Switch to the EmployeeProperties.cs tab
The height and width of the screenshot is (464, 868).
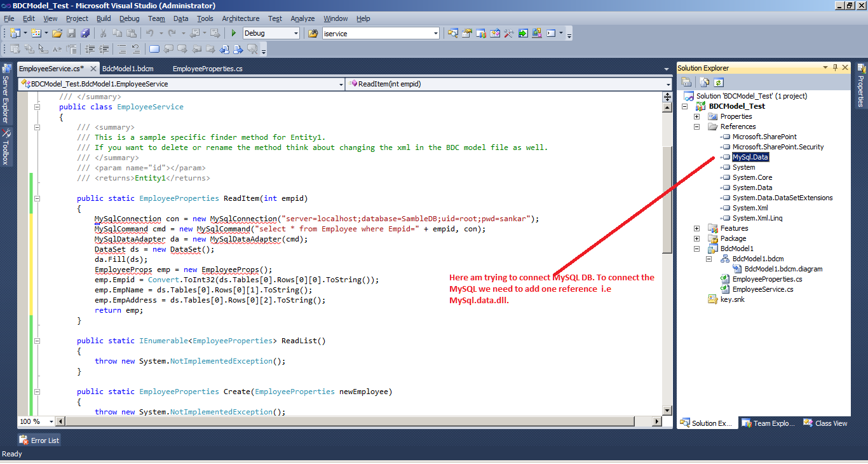[207, 69]
